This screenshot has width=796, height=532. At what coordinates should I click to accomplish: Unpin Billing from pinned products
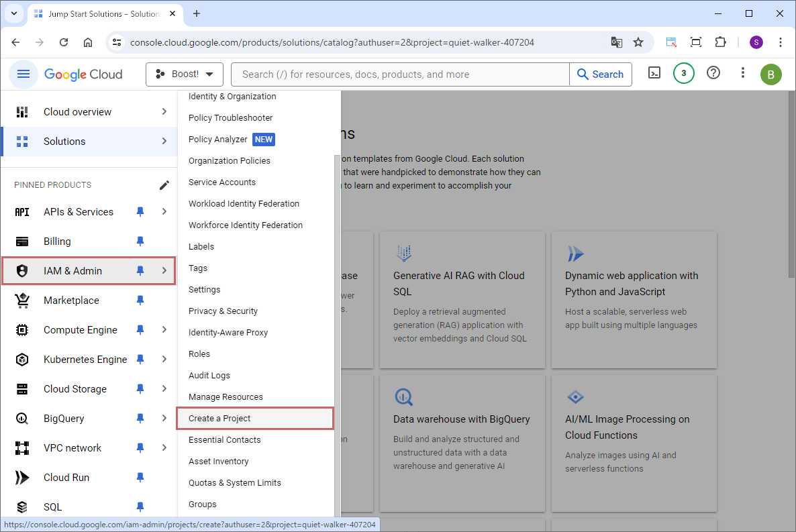[140, 241]
